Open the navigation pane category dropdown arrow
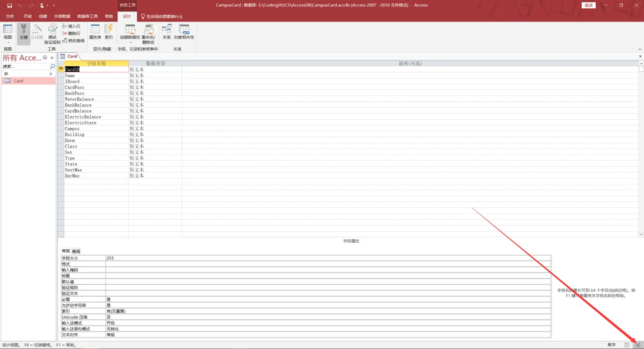Screen dimensions: 644x349 (x=45, y=58)
